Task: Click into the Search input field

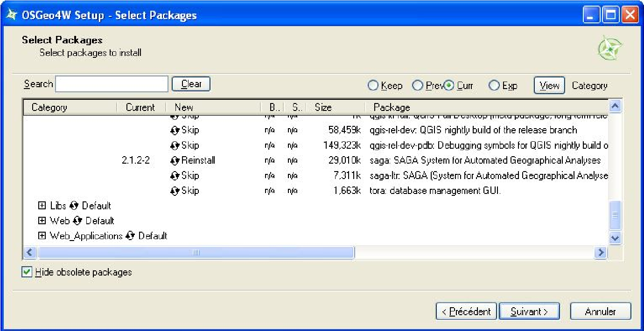Action: [112, 84]
